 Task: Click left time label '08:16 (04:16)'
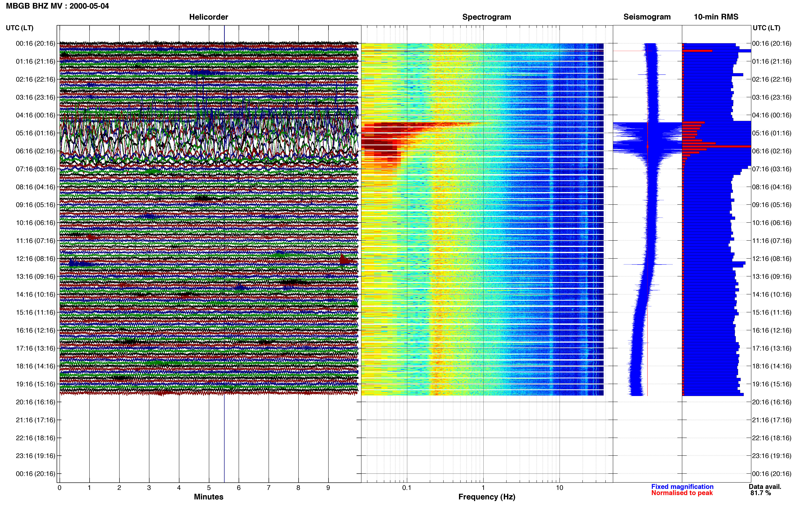(35, 187)
